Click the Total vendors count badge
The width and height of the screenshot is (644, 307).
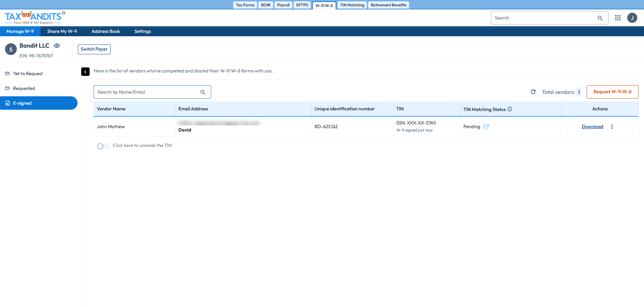pyautogui.click(x=579, y=92)
